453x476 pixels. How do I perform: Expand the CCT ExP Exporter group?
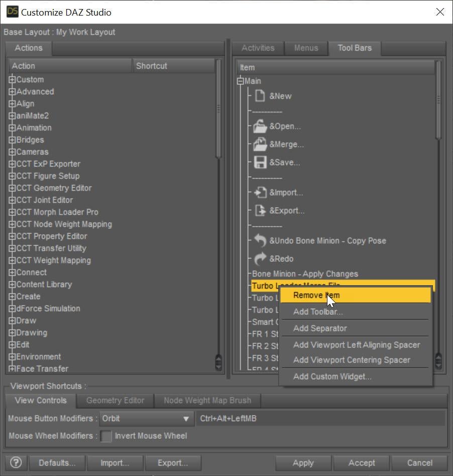(x=12, y=164)
